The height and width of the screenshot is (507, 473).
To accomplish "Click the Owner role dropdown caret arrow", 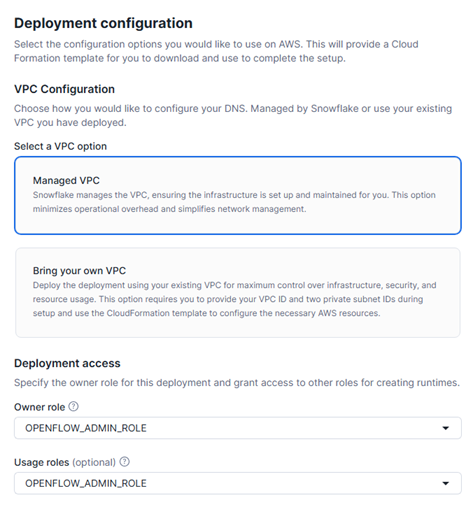I will pos(445,428).
